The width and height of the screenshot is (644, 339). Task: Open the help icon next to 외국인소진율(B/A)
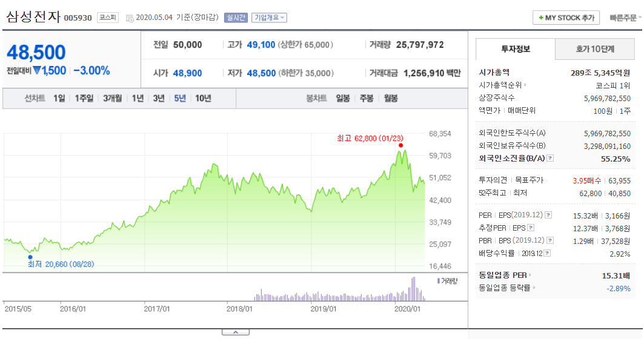[x=550, y=158]
